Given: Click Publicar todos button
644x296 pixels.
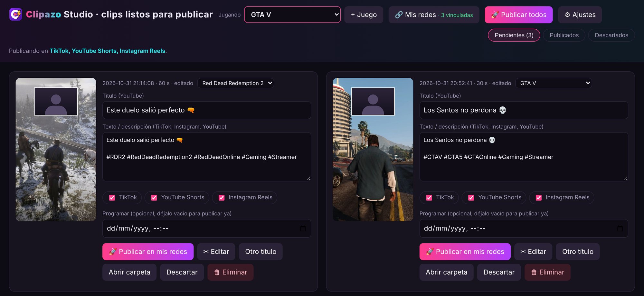Looking at the screenshot, I should point(519,15).
